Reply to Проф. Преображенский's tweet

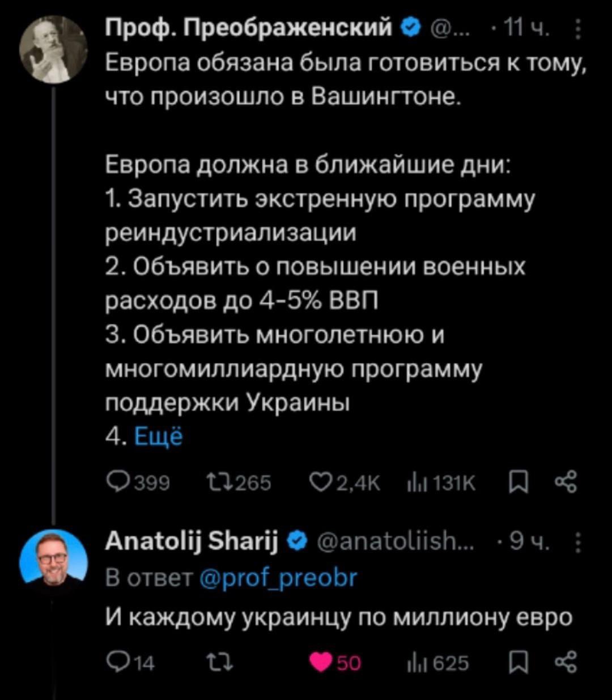[x=116, y=484]
